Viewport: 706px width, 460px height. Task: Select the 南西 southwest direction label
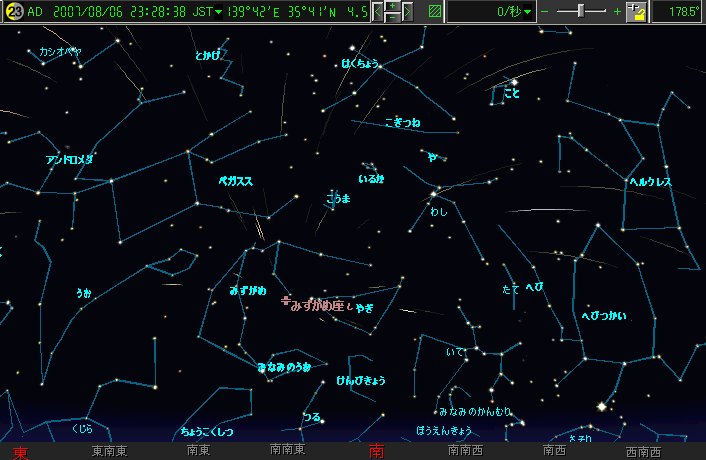coord(554,451)
